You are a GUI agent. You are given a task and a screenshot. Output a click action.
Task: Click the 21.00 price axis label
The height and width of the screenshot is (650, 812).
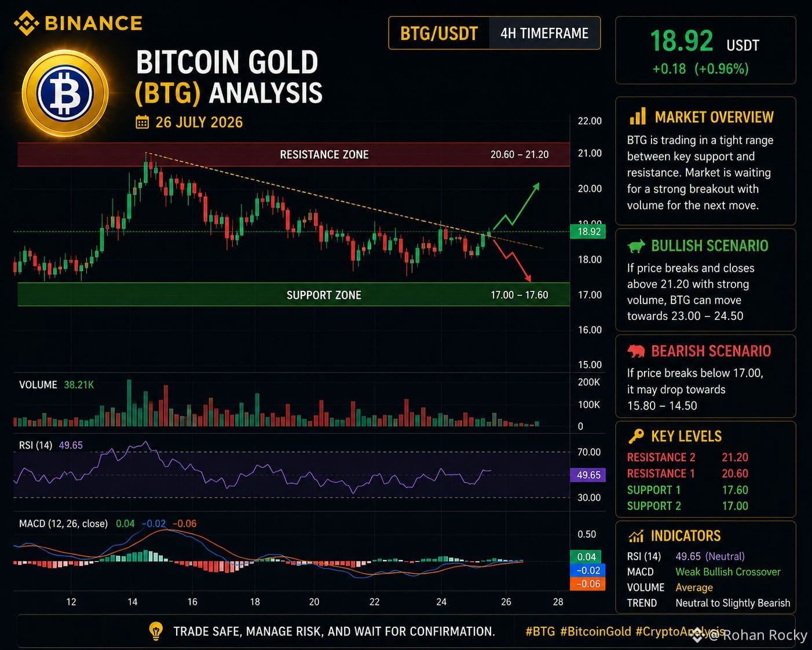click(590, 154)
